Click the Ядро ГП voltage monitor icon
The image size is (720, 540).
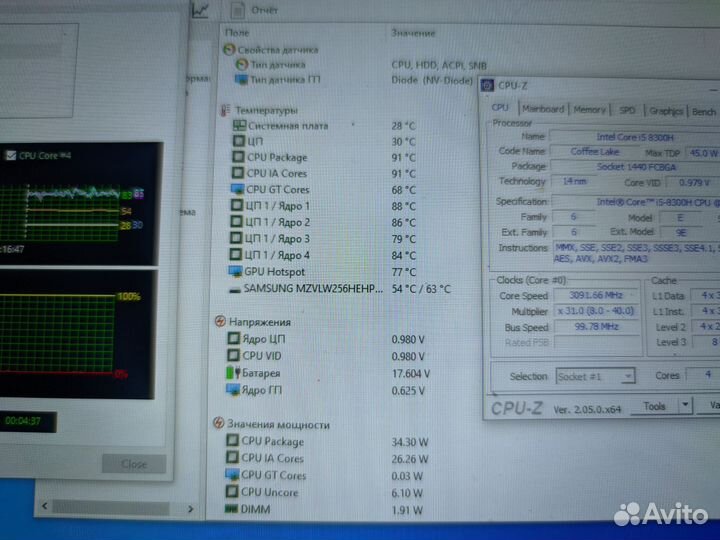click(x=232, y=390)
